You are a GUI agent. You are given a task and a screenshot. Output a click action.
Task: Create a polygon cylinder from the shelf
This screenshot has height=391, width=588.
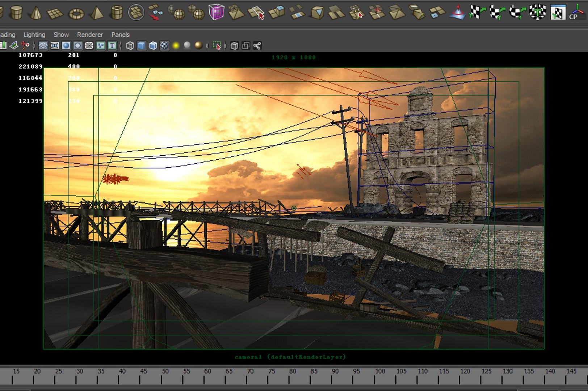[x=16, y=13]
